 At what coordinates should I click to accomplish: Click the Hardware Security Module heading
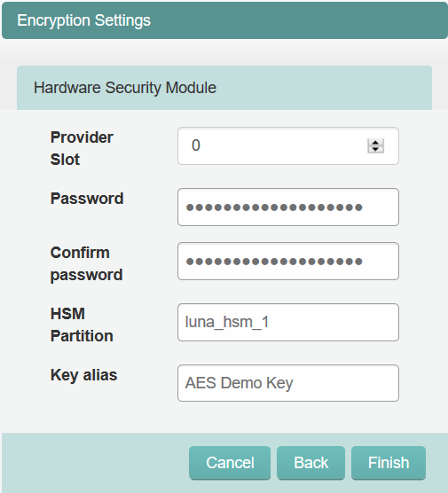125,88
